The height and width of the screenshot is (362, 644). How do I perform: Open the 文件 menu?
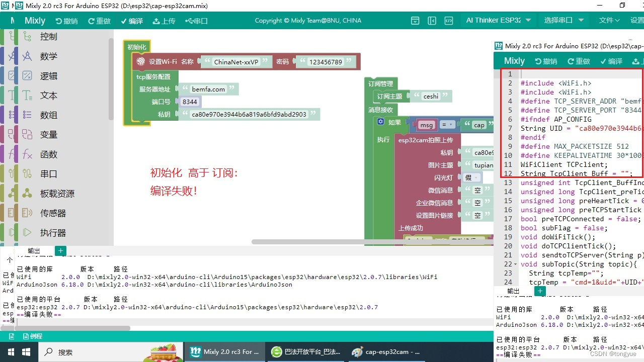click(609, 21)
